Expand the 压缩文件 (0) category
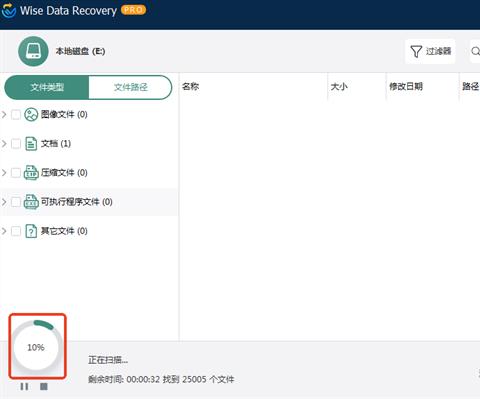The image size is (480, 399). coord(4,173)
